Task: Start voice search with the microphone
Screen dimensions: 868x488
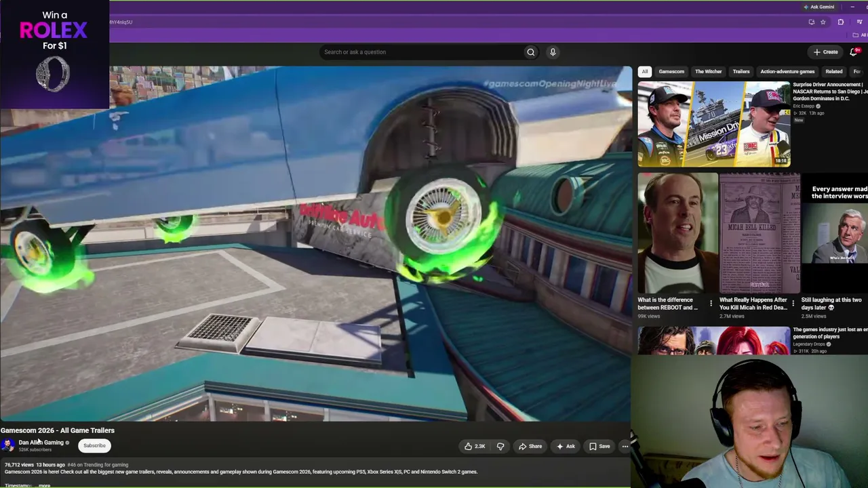Action: click(x=553, y=52)
